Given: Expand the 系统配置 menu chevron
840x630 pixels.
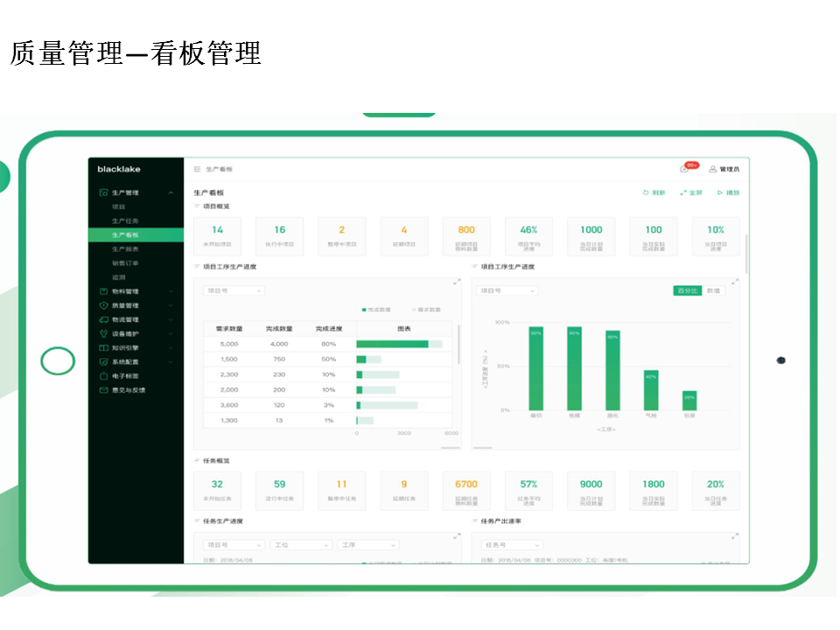Looking at the screenshot, I should [x=171, y=362].
